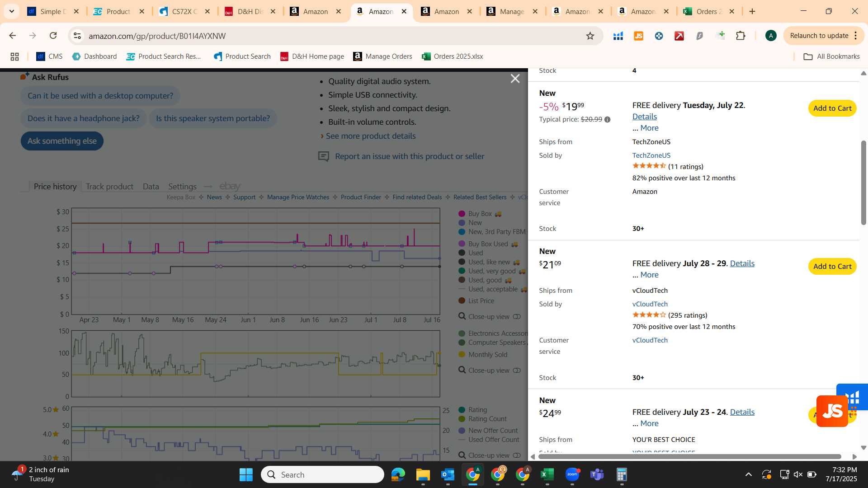Open Outlook from the taskbar
Image resolution: width=868 pixels, height=488 pixels.
click(x=448, y=474)
